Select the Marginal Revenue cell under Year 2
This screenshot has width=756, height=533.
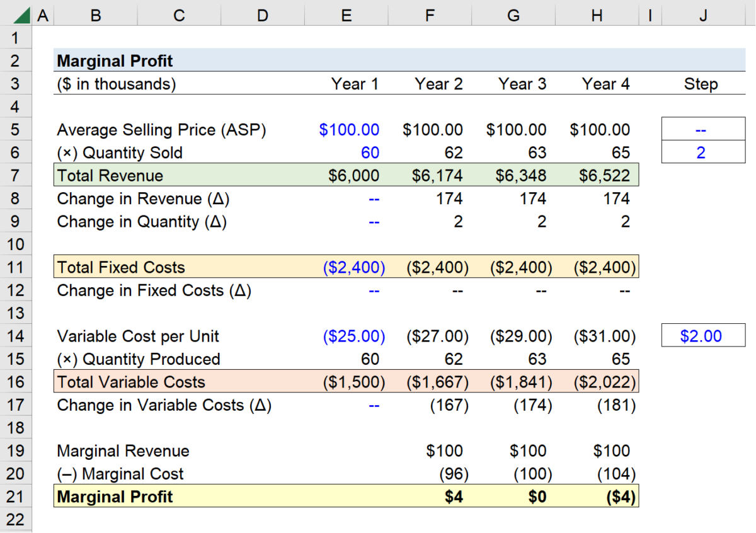(x=430, y=450)
